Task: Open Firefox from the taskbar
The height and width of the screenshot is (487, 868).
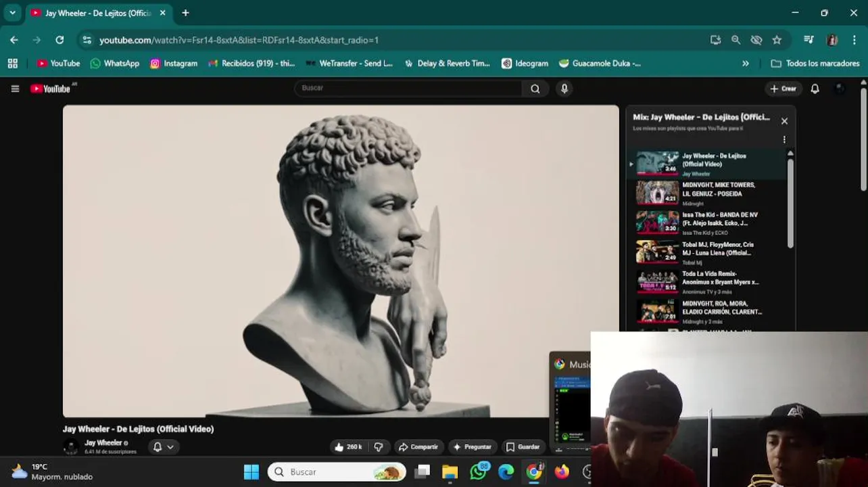Action: click(562, 471)
